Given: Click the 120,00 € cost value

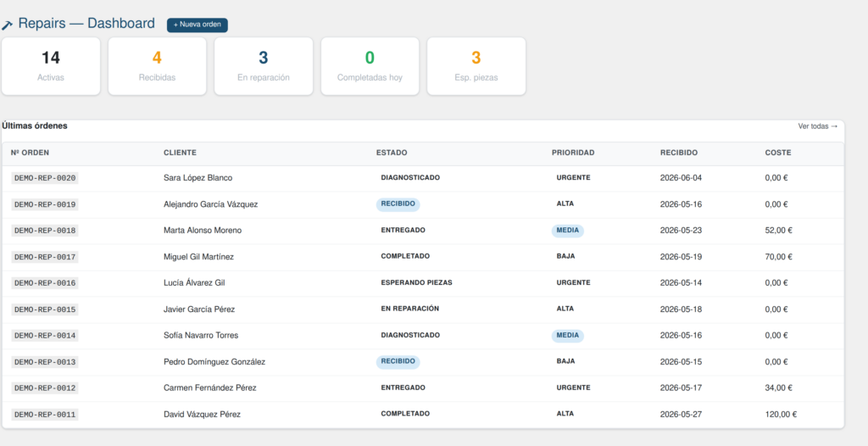Looking at the screenshot, I should pos(781,415).
